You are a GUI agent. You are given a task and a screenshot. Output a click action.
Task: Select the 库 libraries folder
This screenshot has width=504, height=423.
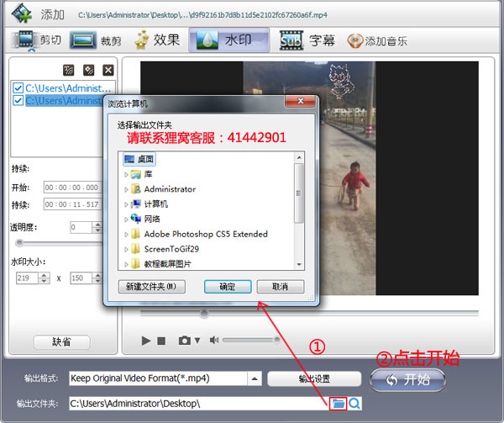[x=141, y=174]
